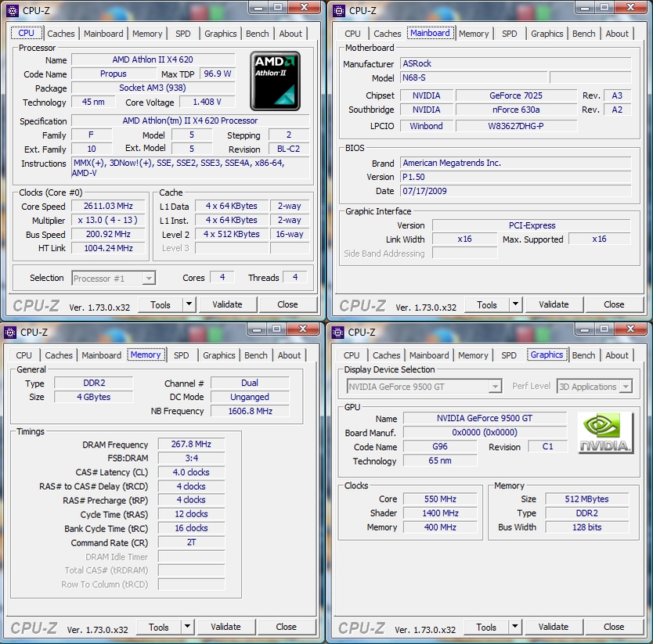The image size is (653, 644).
Task: Select About tab in Memory window
Action: tap(289, 355)
